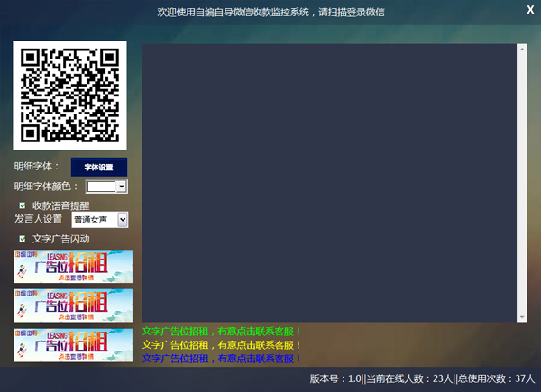Click the blue 文字广告位招租 text link

tap(221, 359)
